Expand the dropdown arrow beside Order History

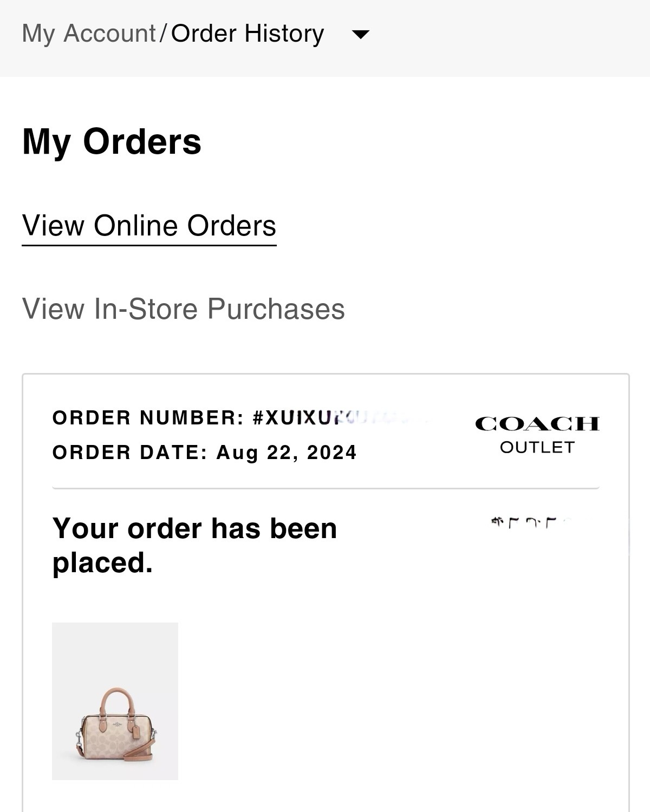[x=361, y=35]
